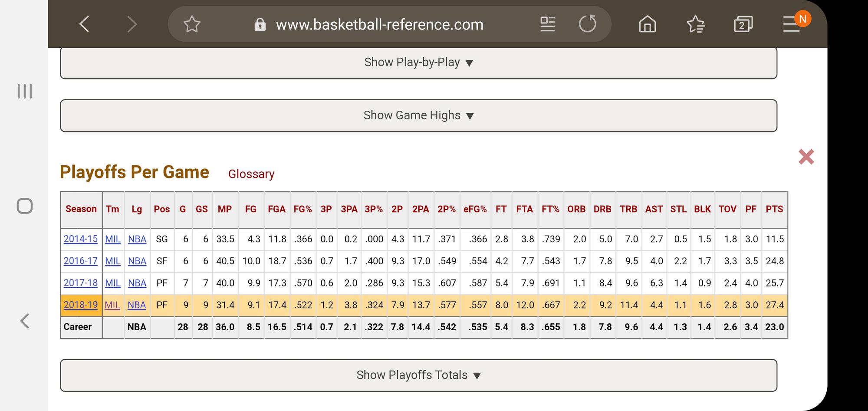This screenshot has width=868, height=411.
Task: Reload the page with refresh icon
Action: (x=587, y=24)
